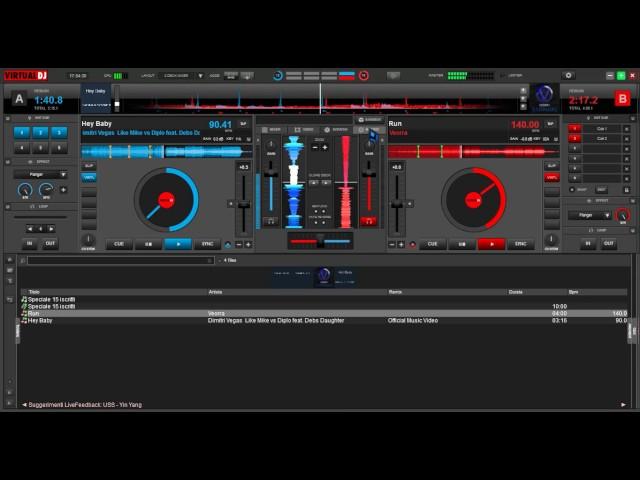Viewport: 640px width, 480px height.
Task: Hit the SYNC button on deck B
Action: click(x=521, y=244)
